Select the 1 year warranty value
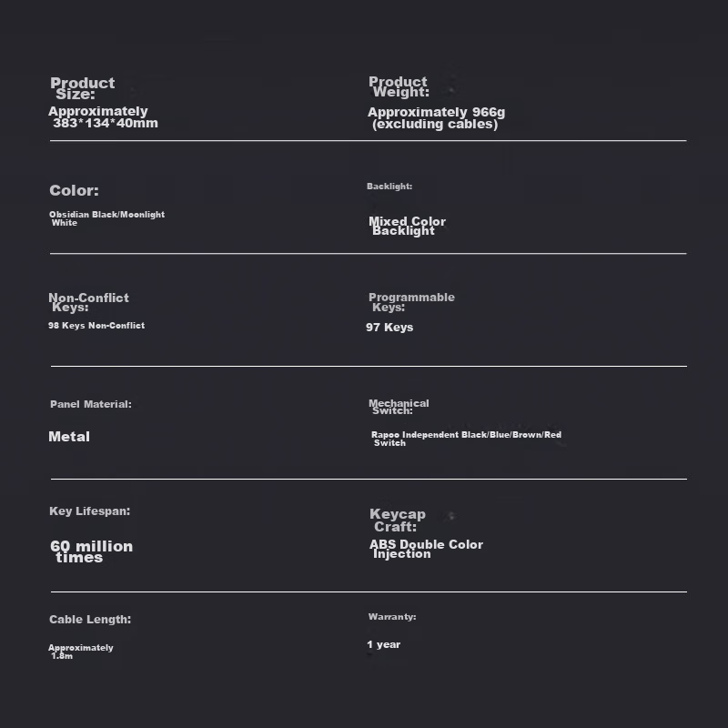The height and width of the screenshot is (728, 728). 383,645
